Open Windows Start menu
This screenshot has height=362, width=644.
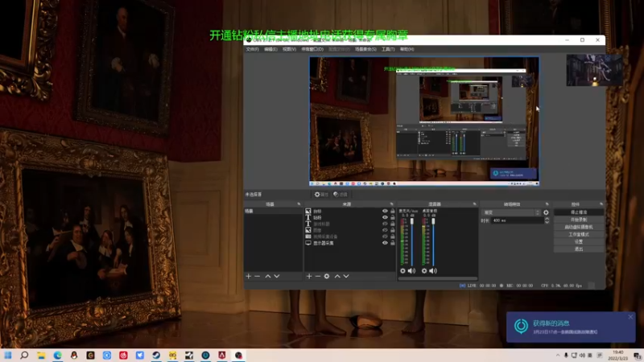coord(8,355)
